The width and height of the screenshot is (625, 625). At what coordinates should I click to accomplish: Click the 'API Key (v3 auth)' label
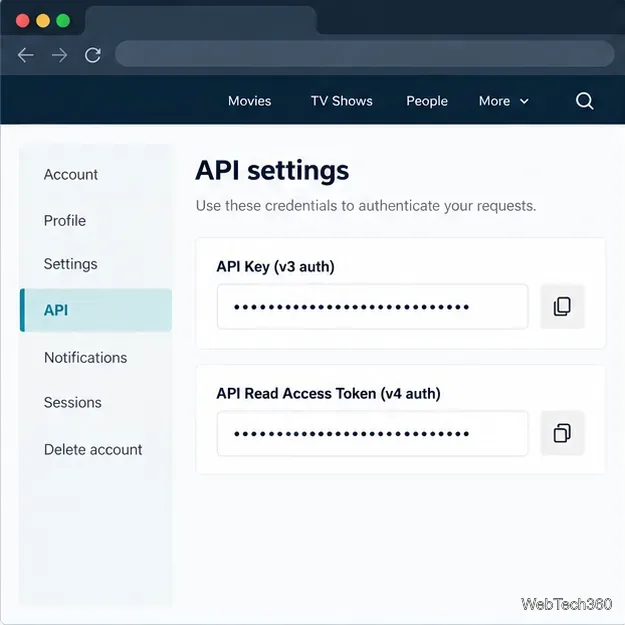click(275, 267)
